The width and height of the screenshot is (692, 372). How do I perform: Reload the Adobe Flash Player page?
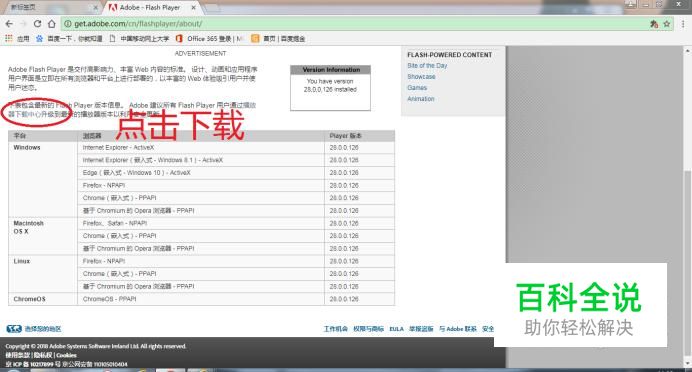click(x=38, y=24)
